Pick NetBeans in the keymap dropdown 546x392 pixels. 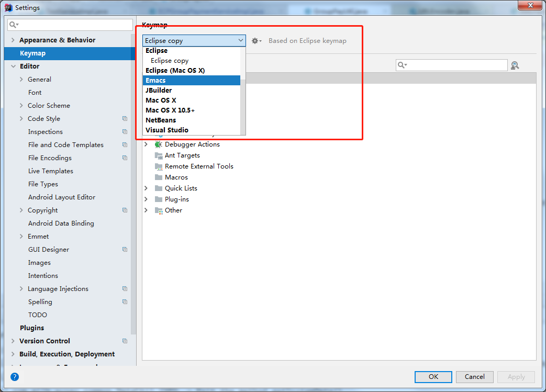tap(161, 120)
